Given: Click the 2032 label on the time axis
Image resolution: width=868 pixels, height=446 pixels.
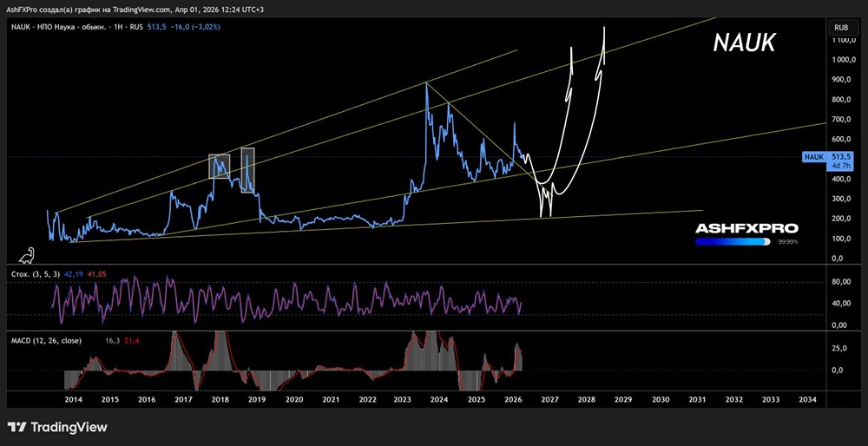Looking at the screenshot, I should pyautogui.click(x=734, y=399).
